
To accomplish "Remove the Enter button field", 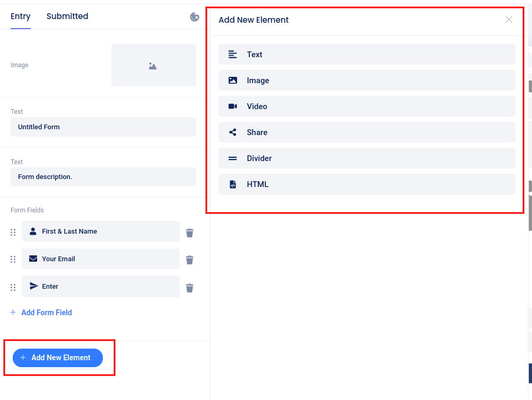I will tap(189, 288).
